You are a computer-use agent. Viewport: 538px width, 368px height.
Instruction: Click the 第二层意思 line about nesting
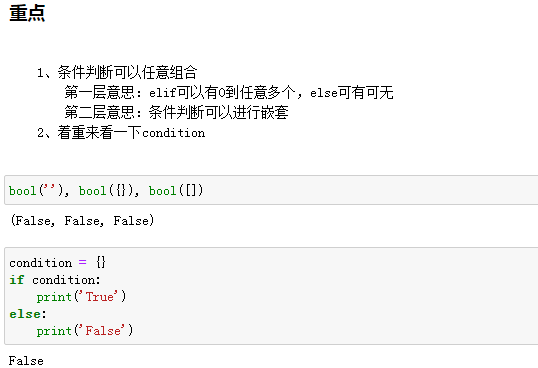[176, 112]
